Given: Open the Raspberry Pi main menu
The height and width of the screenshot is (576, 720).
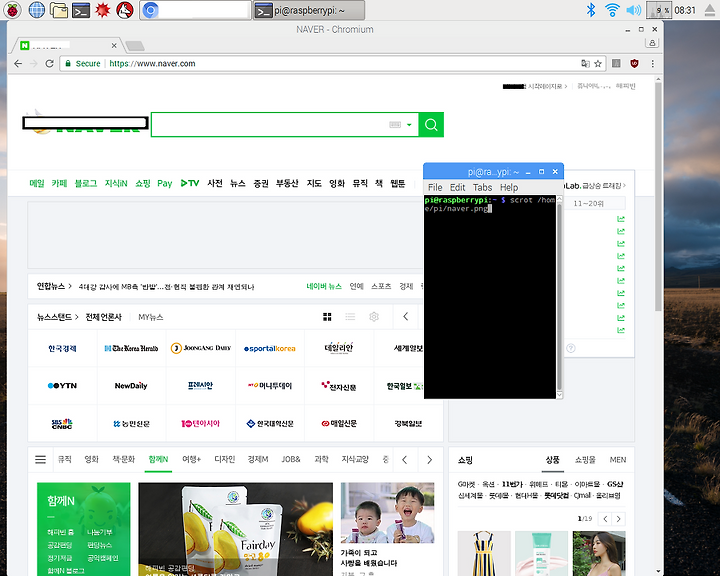Looking at the screenshot, I should pyautogui.click(x=12, y=10).
